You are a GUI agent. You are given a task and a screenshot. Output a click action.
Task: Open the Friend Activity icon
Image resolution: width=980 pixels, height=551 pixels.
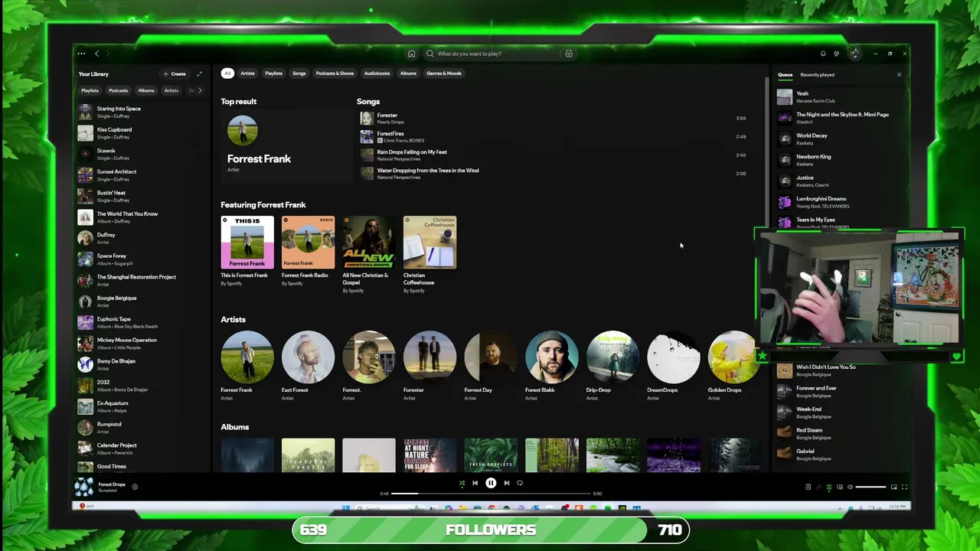point(836,54)
